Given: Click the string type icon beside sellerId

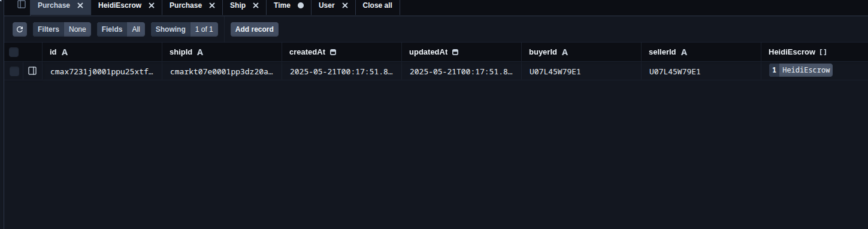Looking at the screenshot, I should [684, 52].
